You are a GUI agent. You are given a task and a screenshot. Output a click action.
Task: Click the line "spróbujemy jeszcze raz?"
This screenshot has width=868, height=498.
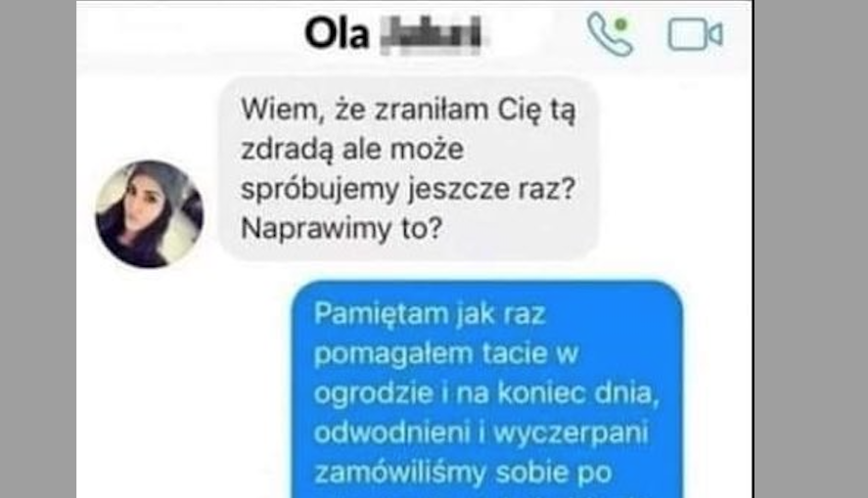pyautogui.click(x=408, y=189)
